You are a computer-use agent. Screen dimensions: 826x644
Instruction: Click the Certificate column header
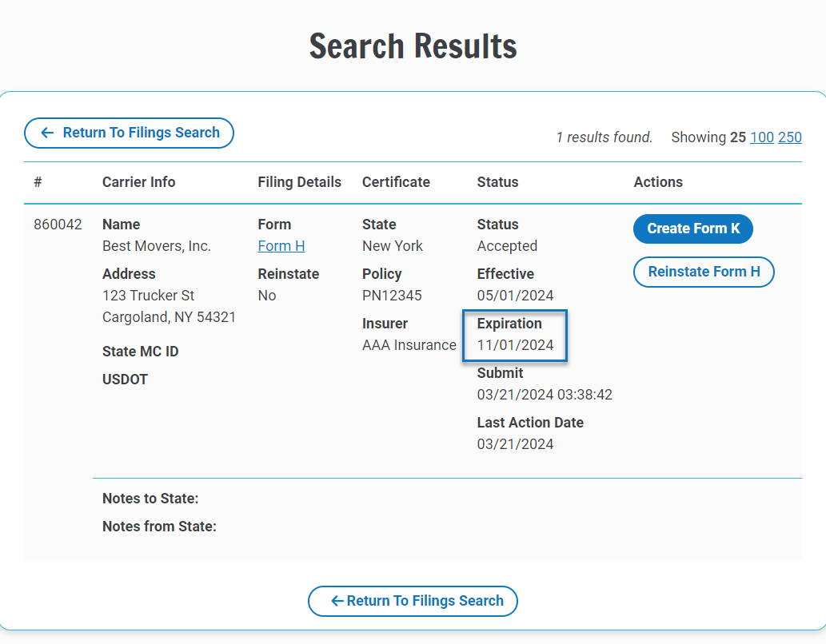click(x=396, y=182)
